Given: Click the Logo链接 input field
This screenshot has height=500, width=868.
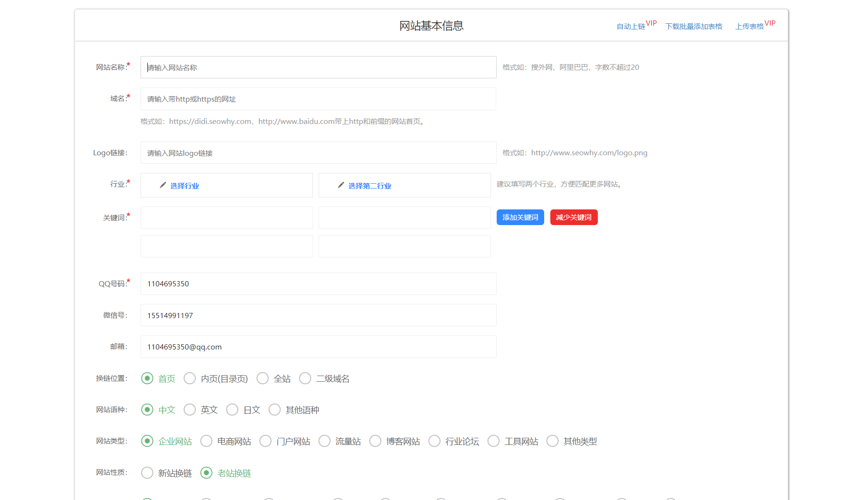Looking at the screenshot, I should pyautogui.click(x=318, y=152).
